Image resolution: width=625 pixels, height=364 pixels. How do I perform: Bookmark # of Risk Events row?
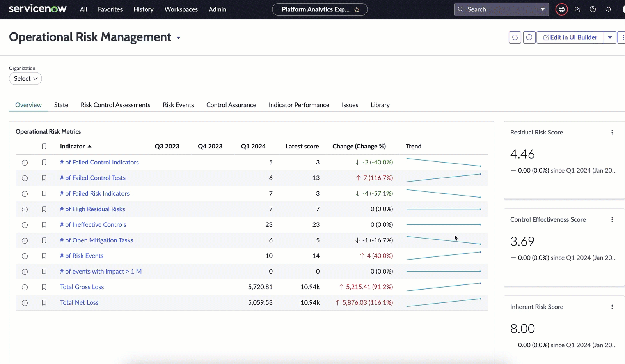44,256
